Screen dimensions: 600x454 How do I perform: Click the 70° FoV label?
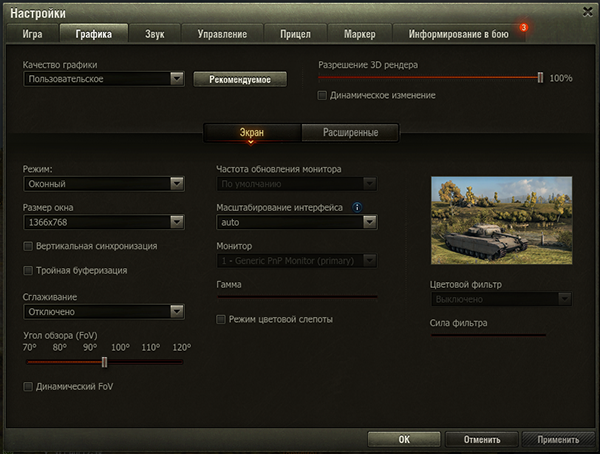(29, 348)
